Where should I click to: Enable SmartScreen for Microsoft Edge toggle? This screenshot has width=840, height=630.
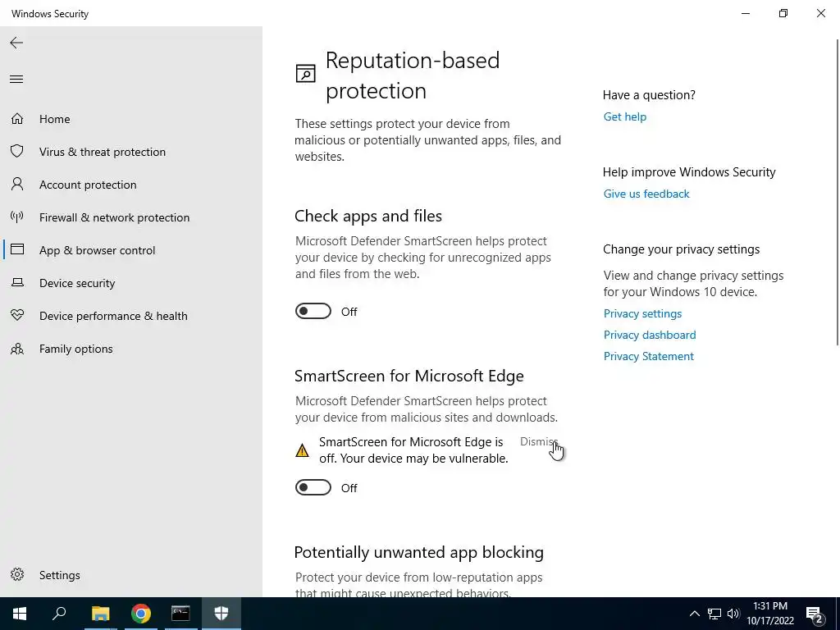[313, 487]
